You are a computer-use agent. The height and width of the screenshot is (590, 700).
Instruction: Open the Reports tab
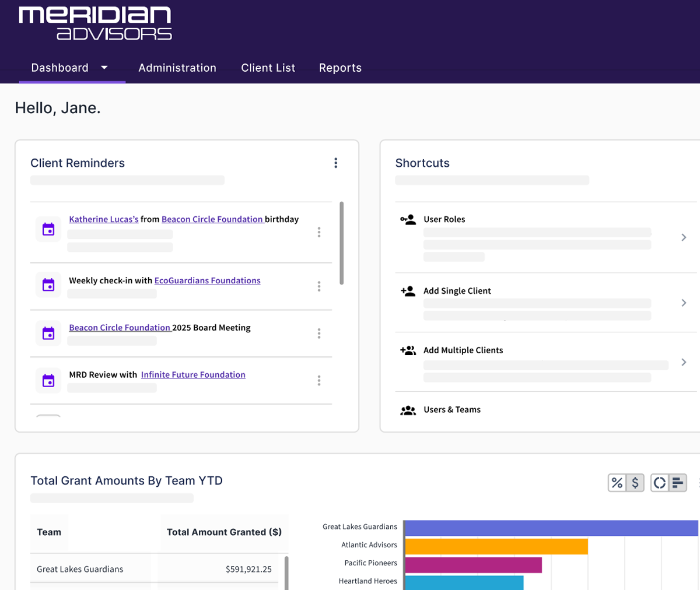click(x=340, y=68)
